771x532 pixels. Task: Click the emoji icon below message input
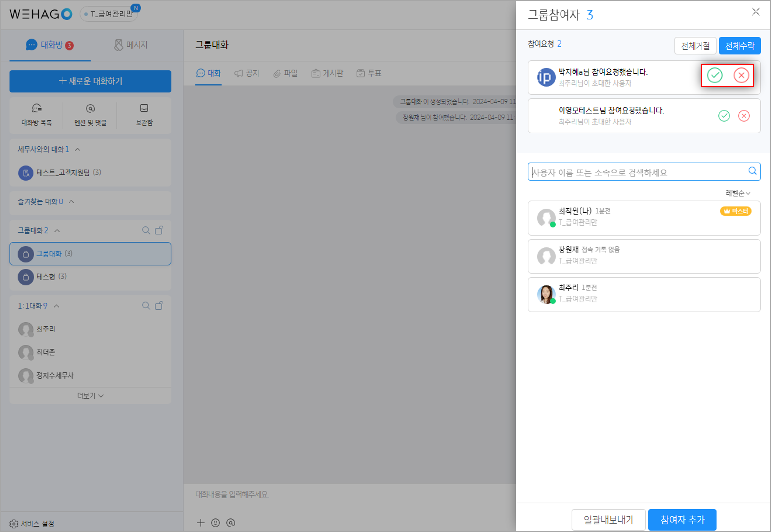coord(215,522)
